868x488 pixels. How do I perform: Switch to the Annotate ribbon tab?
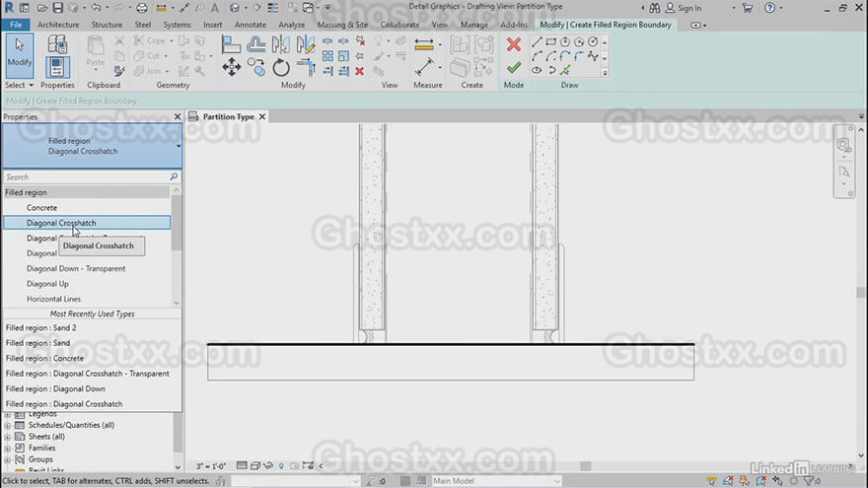click(x=251, y=25)
